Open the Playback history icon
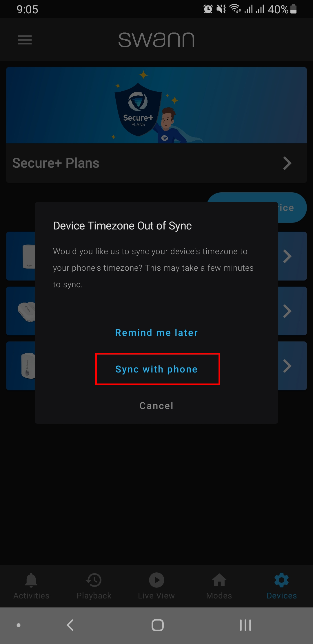This screenshot has width=313, height=644. coord(94,580)
